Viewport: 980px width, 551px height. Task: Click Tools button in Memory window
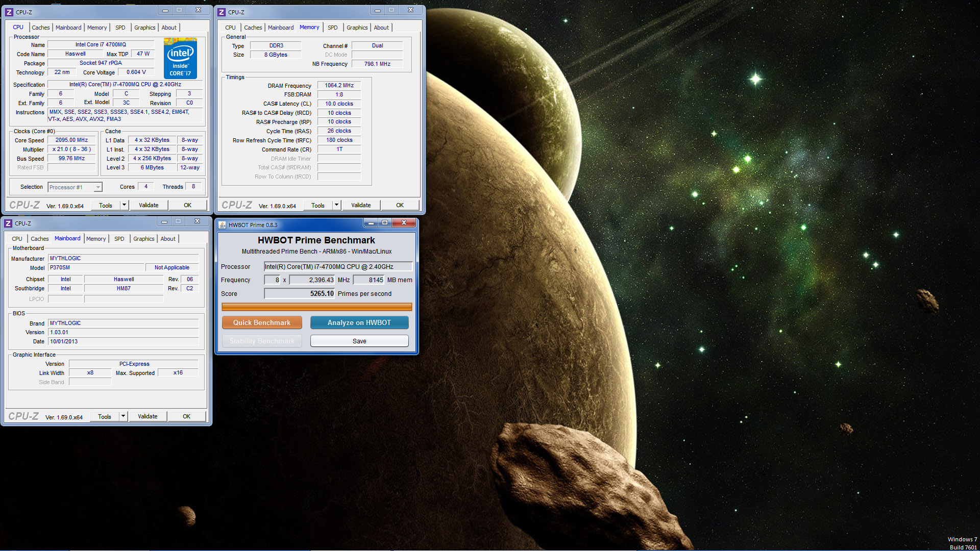(318, 205)
